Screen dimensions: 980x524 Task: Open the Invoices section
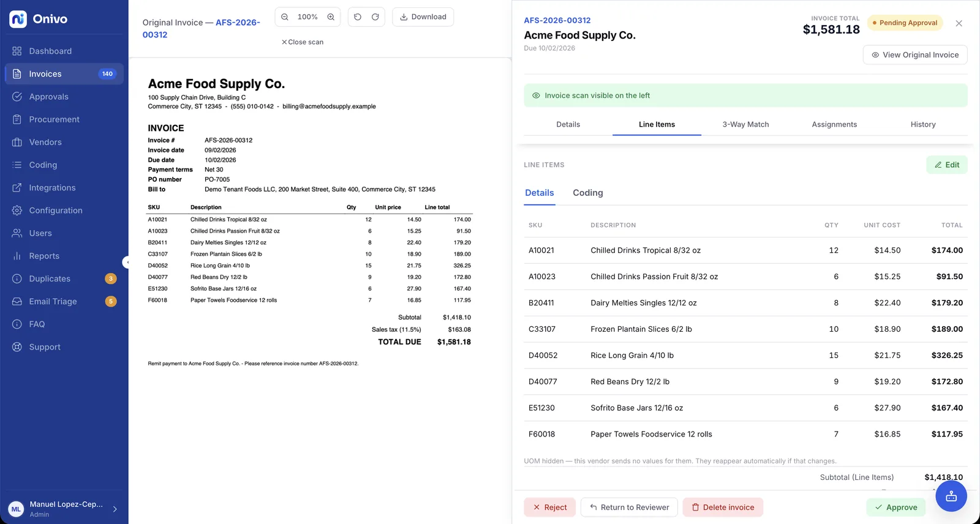64,73
